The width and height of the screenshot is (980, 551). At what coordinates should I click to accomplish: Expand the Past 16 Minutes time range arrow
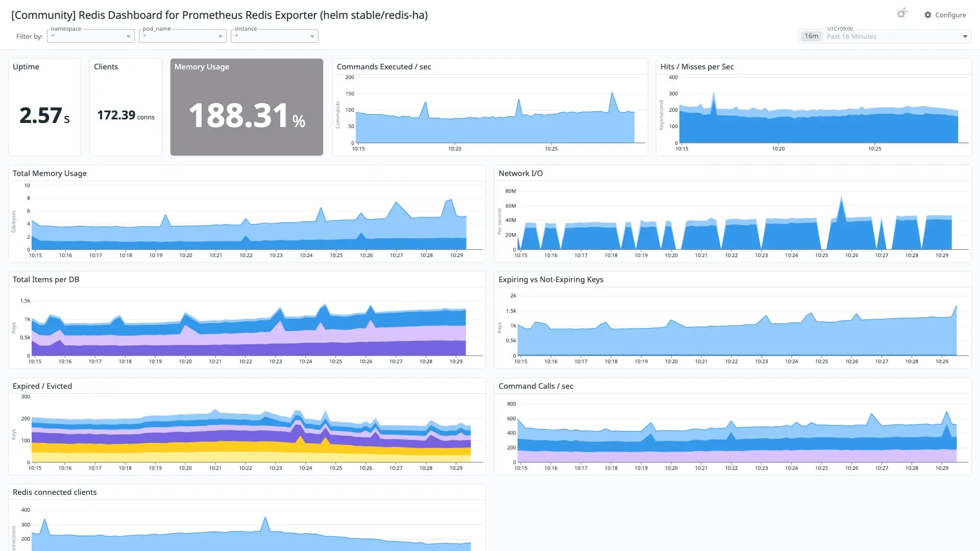(x=965, y=36)
